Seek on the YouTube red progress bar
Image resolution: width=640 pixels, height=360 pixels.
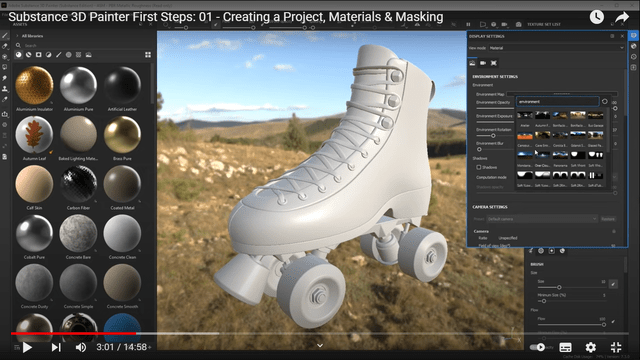pyautogui.click(x=73, y=333)
